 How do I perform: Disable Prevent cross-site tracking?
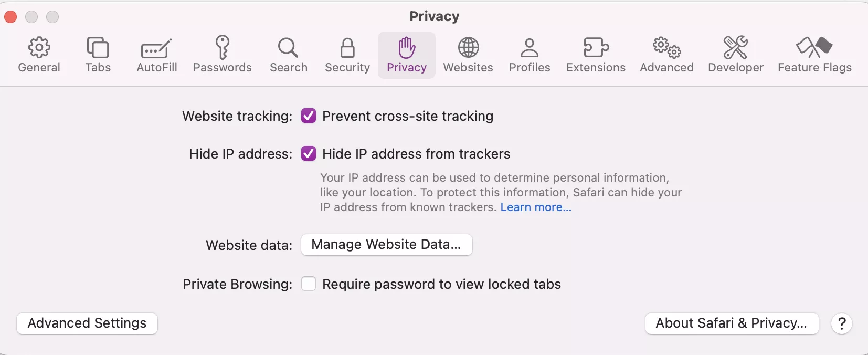(x=309, y=116)
